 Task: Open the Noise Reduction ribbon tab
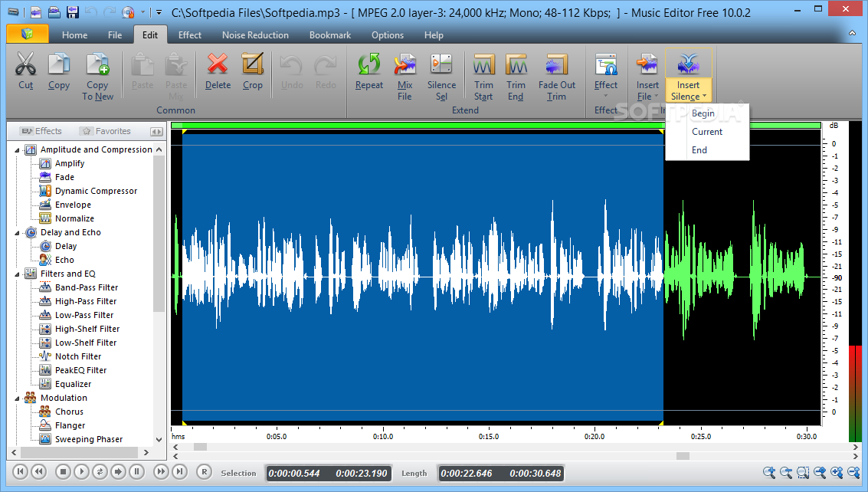pyautogui.click(x=255, y=35)
